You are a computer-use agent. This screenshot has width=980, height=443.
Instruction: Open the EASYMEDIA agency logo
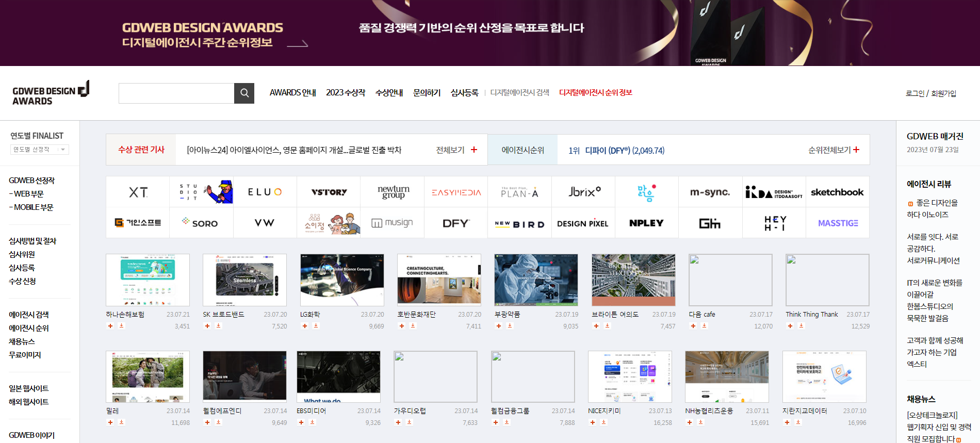(x=456, y=192)
